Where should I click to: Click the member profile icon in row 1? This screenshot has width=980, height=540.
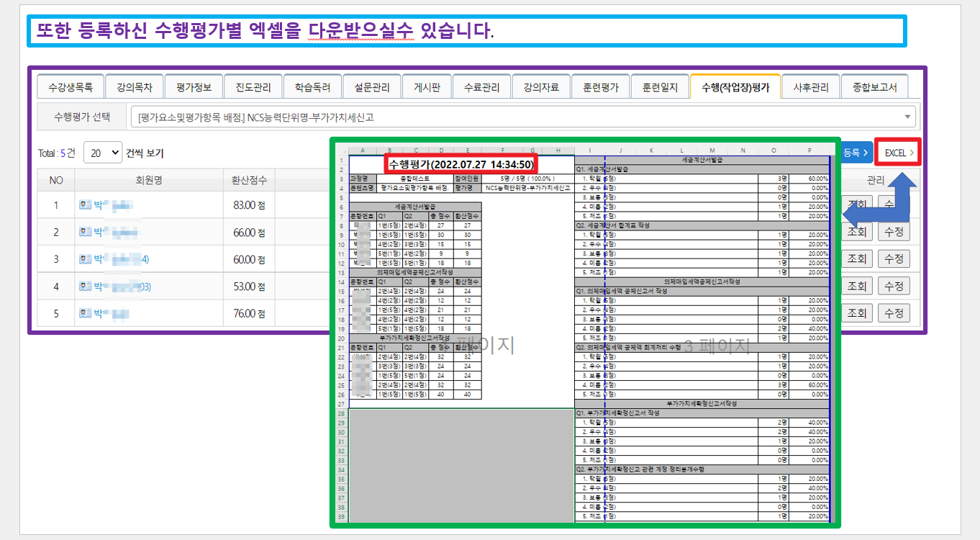[86, 204]
